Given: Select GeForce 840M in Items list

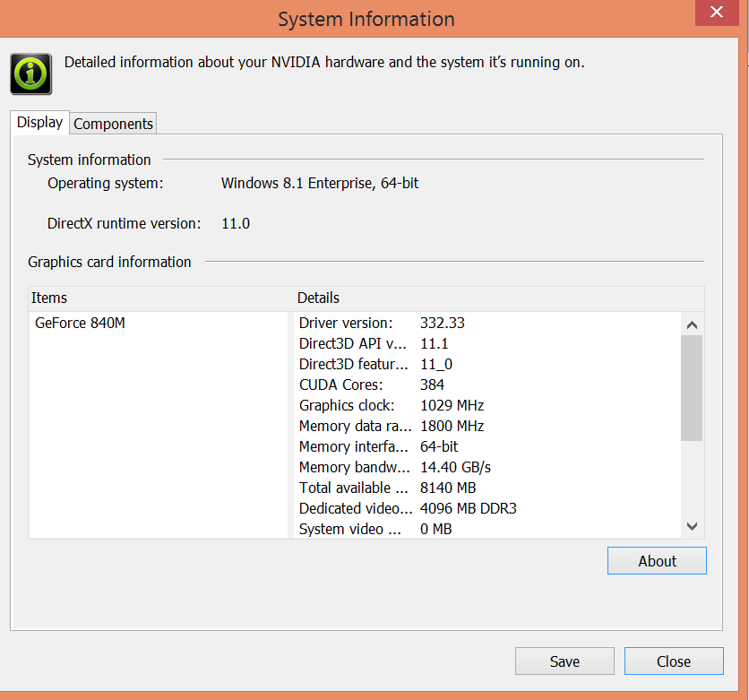Looking at the screenshot, I should (80, 323).
